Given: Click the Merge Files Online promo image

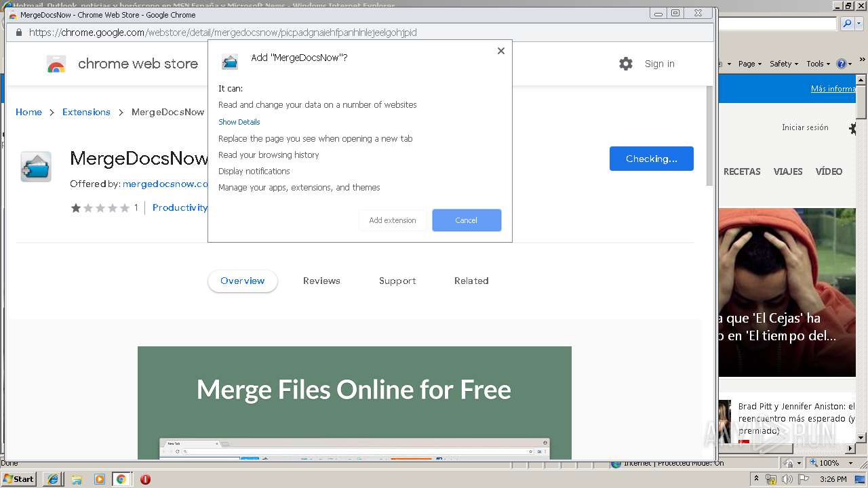Looking at the screenshot, I should 355,403.
